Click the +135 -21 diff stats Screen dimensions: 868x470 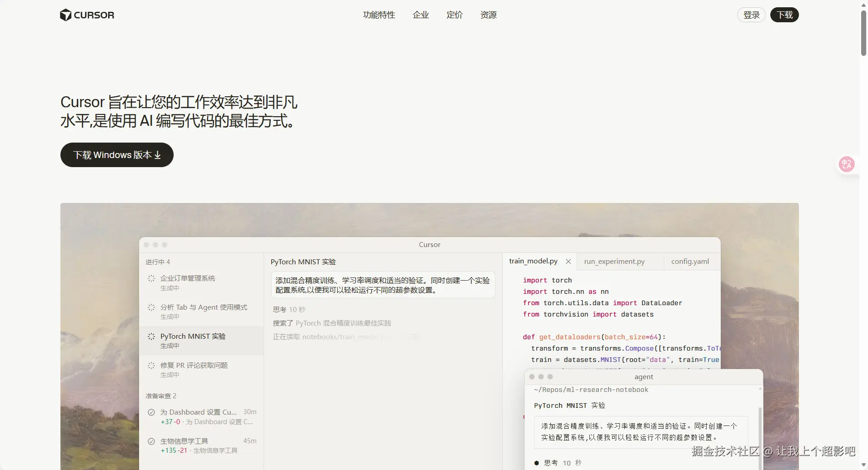[x=174, y=450]
